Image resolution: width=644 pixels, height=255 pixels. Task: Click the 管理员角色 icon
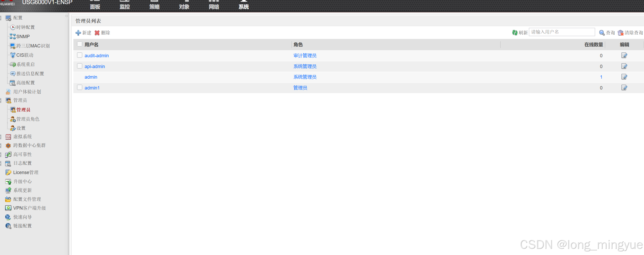click(x=13, y=119)
